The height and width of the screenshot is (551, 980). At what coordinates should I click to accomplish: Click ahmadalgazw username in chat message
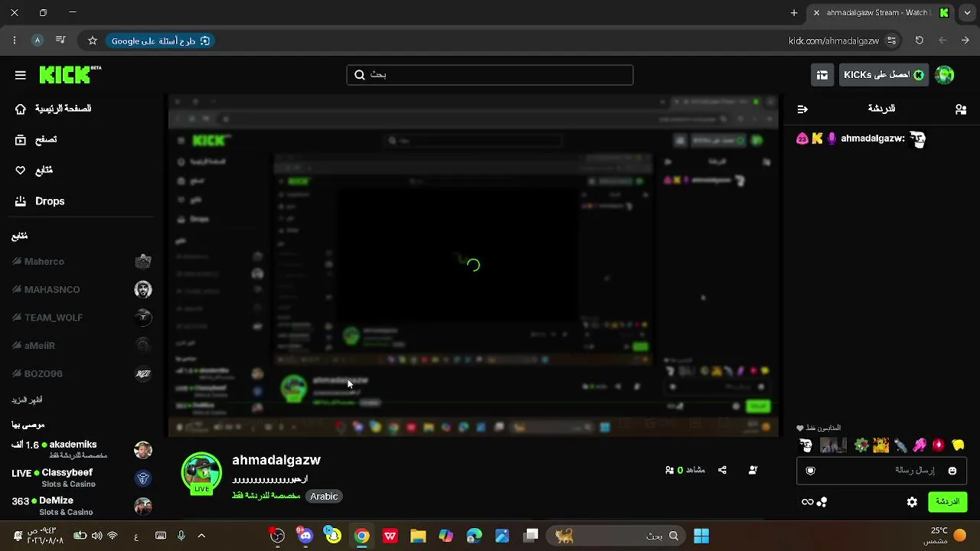[872, 139]
